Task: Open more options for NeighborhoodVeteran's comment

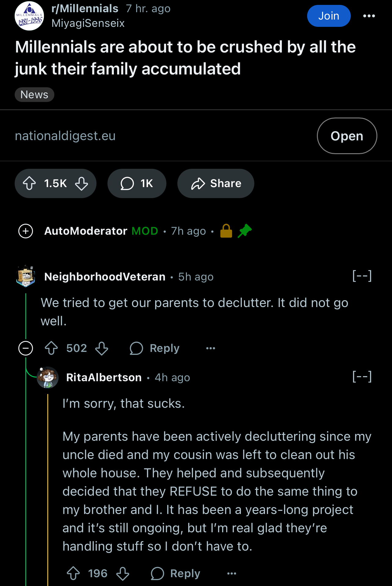Action: (211, 348)
